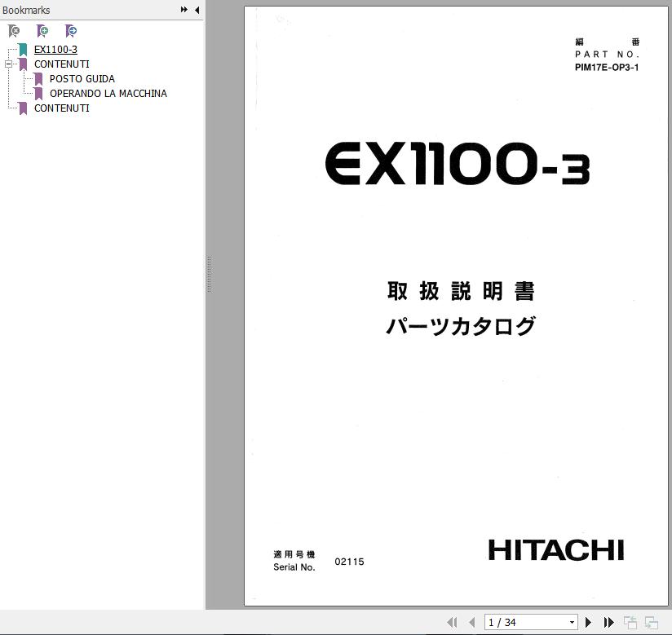Open the OPERANDO LA MACCHINA bookmark
The height and width of the screenshot is (635, 672).
(x=108, y=94)
